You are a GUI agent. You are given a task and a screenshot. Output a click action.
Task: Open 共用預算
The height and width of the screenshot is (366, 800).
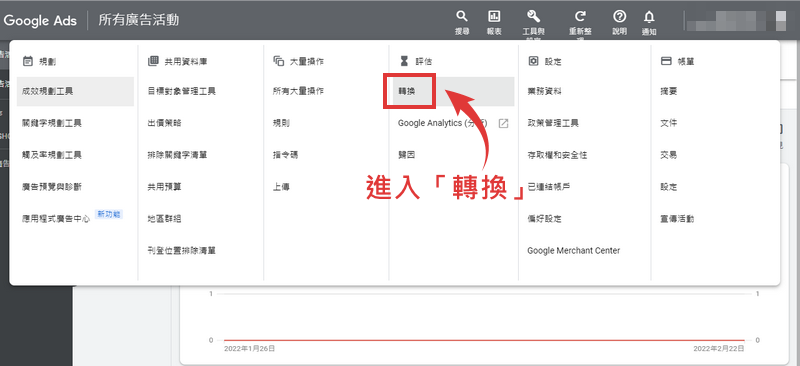pyautogui.click(x=164, y=187)
